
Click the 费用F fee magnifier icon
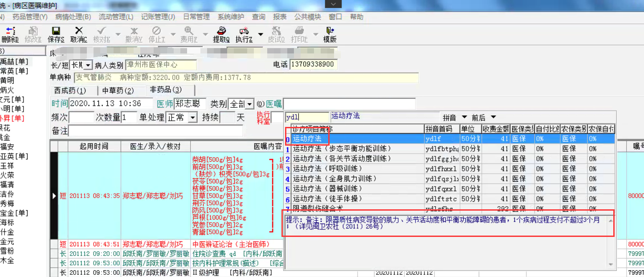189,34
